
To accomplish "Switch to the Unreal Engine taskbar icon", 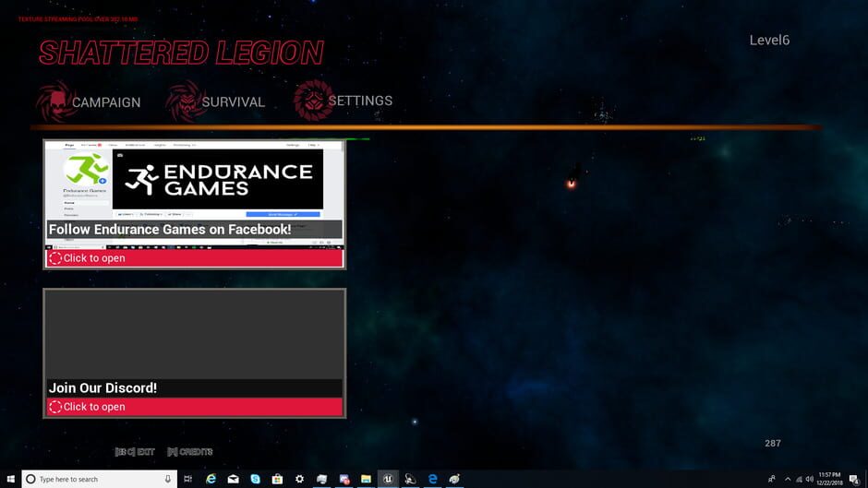I will (388, 479).
